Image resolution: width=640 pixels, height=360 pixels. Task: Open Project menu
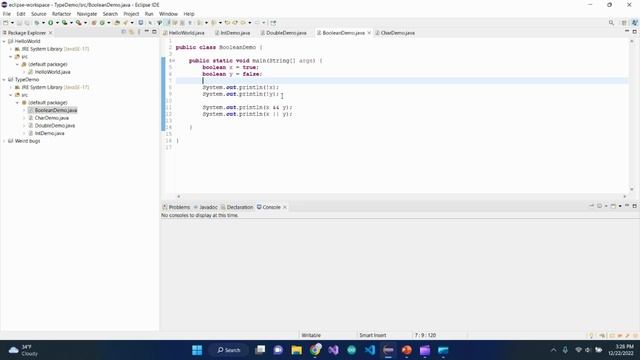pyautogui.click(x=131, y=14)
